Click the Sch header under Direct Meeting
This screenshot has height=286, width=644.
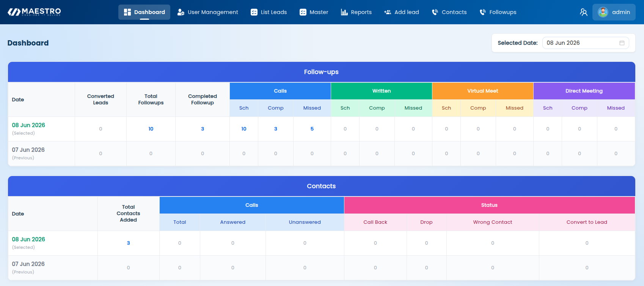coord(548,108)
